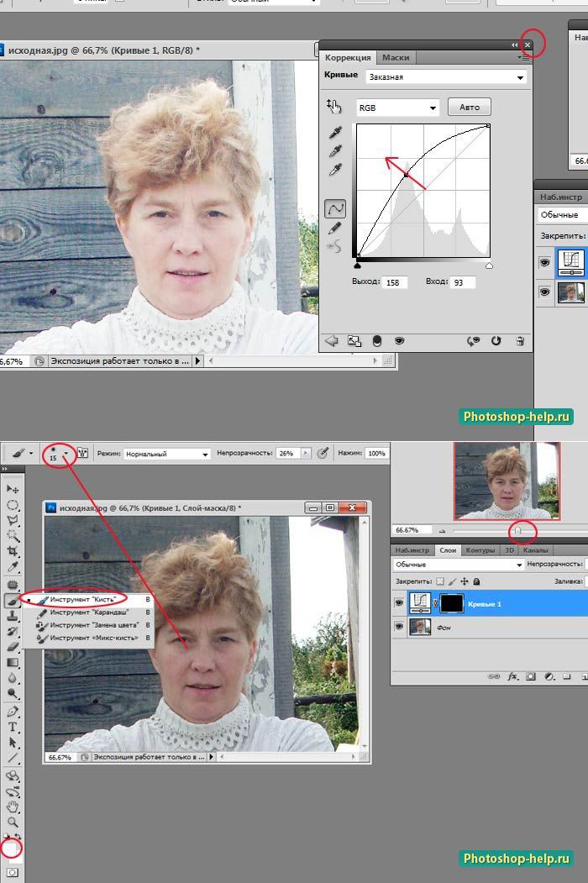588x883 pixels.
Task: Open the status bar arrow in upper document
Action: (197, 361)
